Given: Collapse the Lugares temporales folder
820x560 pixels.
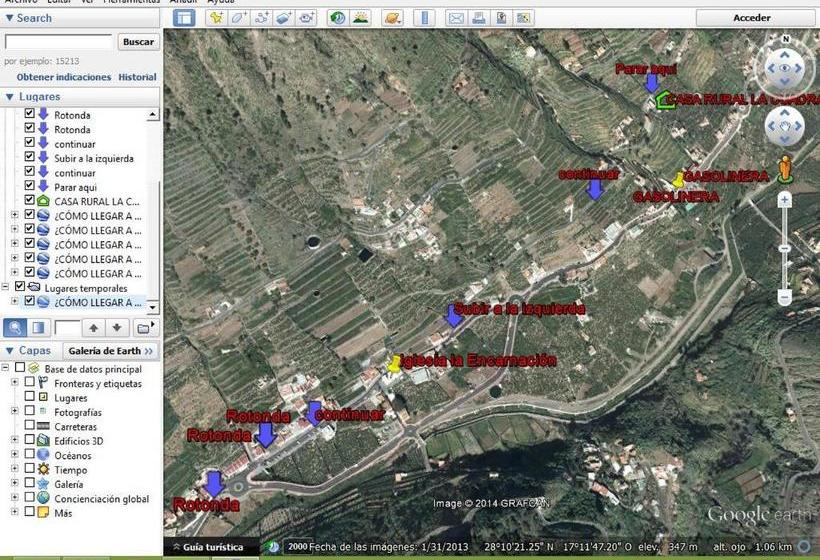Looking at the screenshot, I should (5, 287).
